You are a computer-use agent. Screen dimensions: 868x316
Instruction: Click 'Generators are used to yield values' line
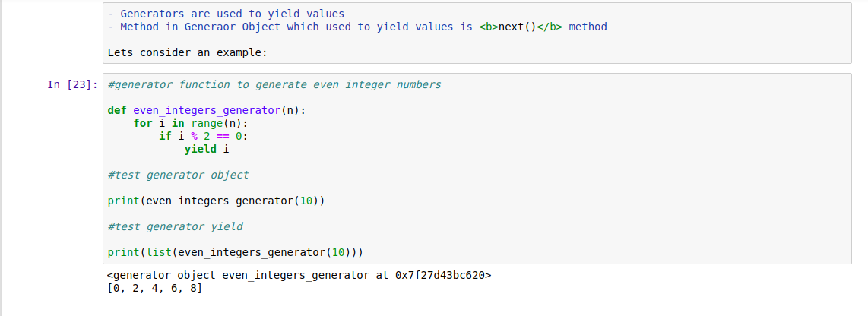point(226,14)
